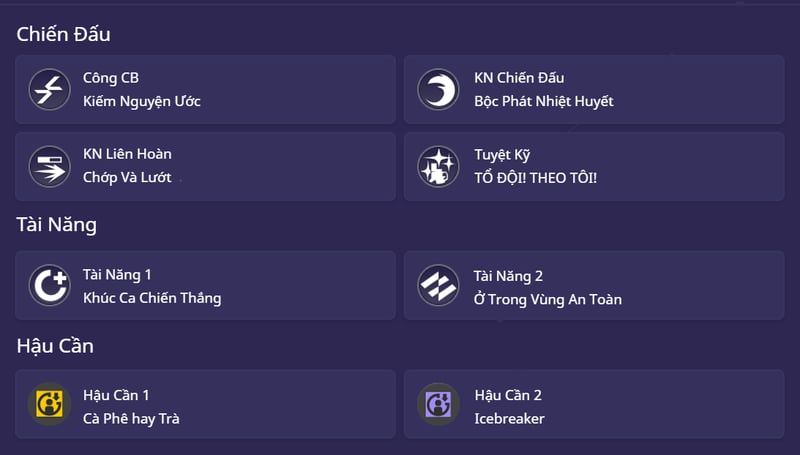The width and height of the screenshot is (800, 455).
Task: Open the Khúc Ca Chiến Thắng talent
Action: (152, 298)
